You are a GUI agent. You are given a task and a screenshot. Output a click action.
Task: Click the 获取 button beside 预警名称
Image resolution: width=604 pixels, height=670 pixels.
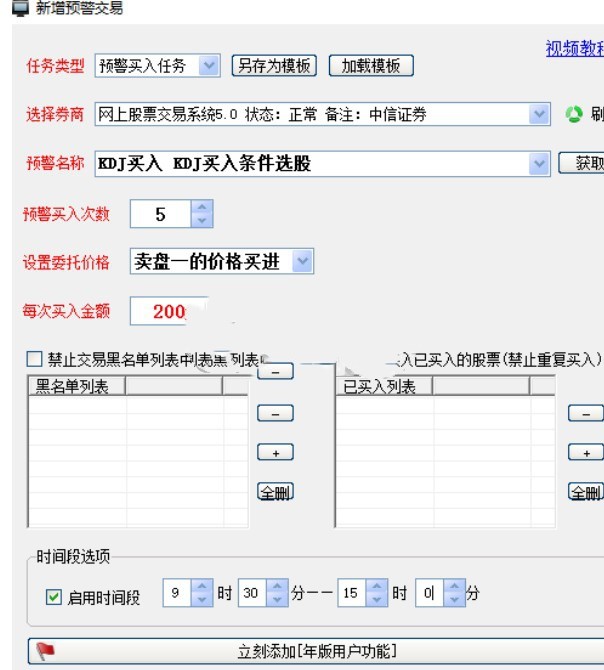tap(582, 163)
